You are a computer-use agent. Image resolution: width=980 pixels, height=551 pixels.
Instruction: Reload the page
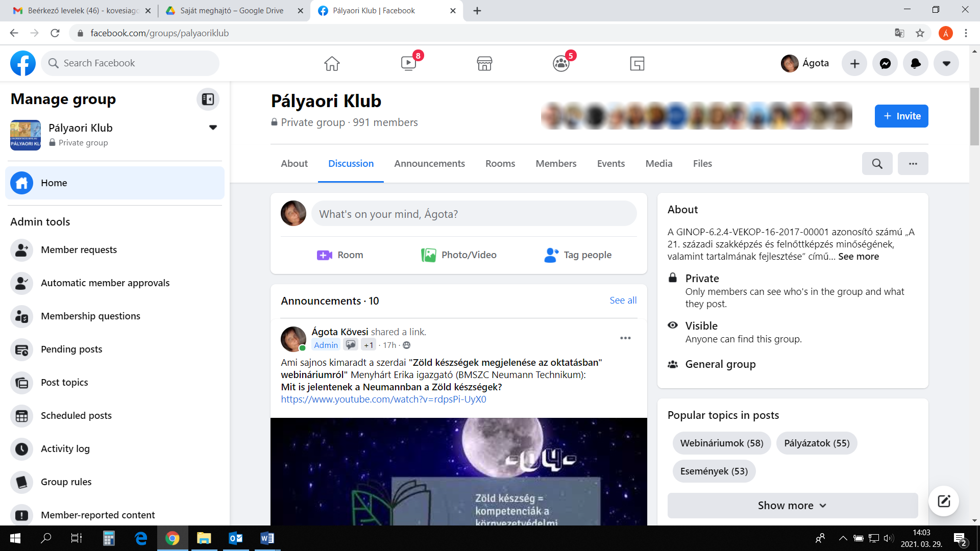click(55, 33)
